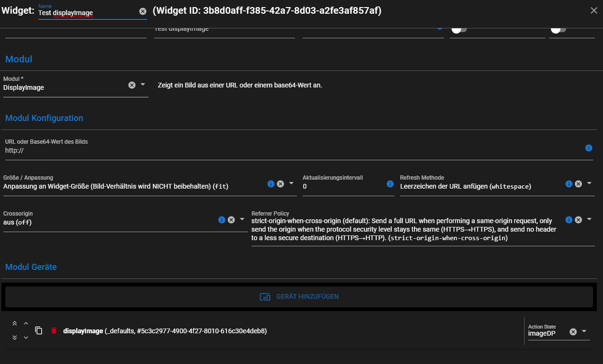Expand the Modul dropdown
The image size is (603, 364).
(x=143, y=85)
